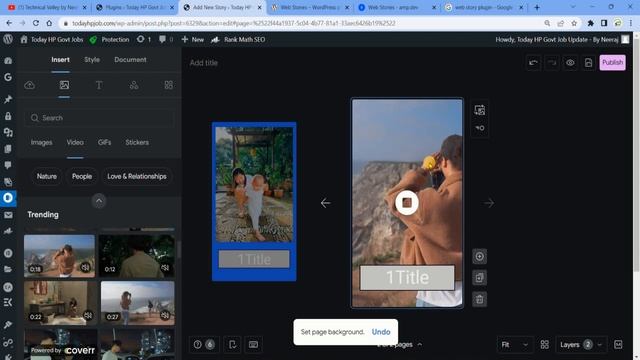
Task: Switch to the Document tab
Action: point(130,60)
